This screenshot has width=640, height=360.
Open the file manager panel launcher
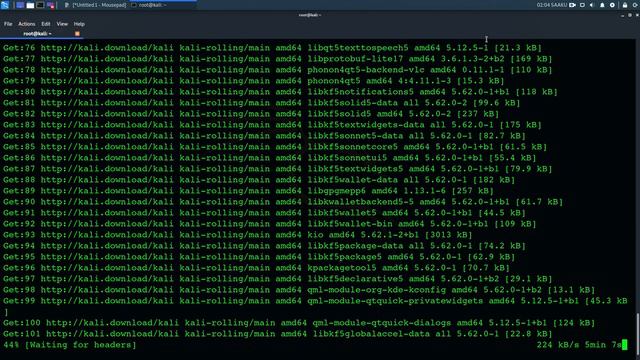pyautogui.click(x=30, y=5)
